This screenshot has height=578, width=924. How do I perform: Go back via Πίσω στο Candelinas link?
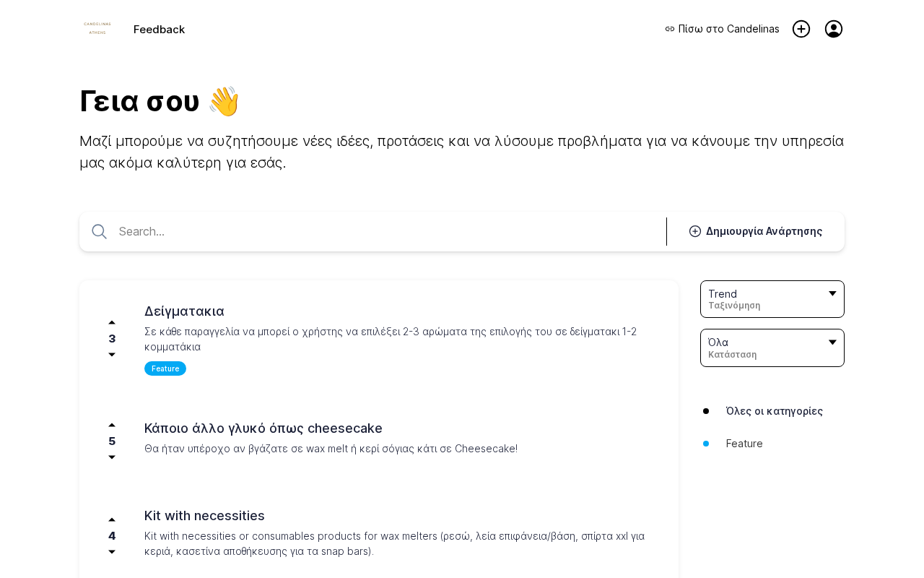(x=722, y=29)
